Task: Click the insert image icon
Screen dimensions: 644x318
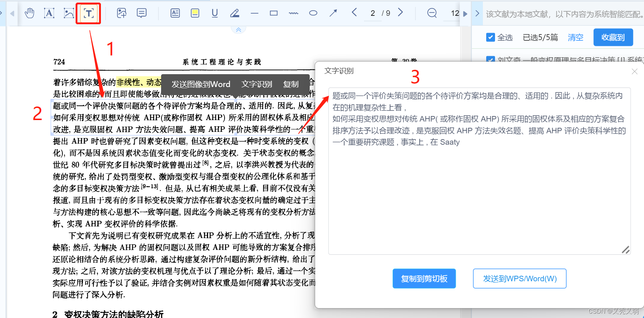Action: click(121, 13)
